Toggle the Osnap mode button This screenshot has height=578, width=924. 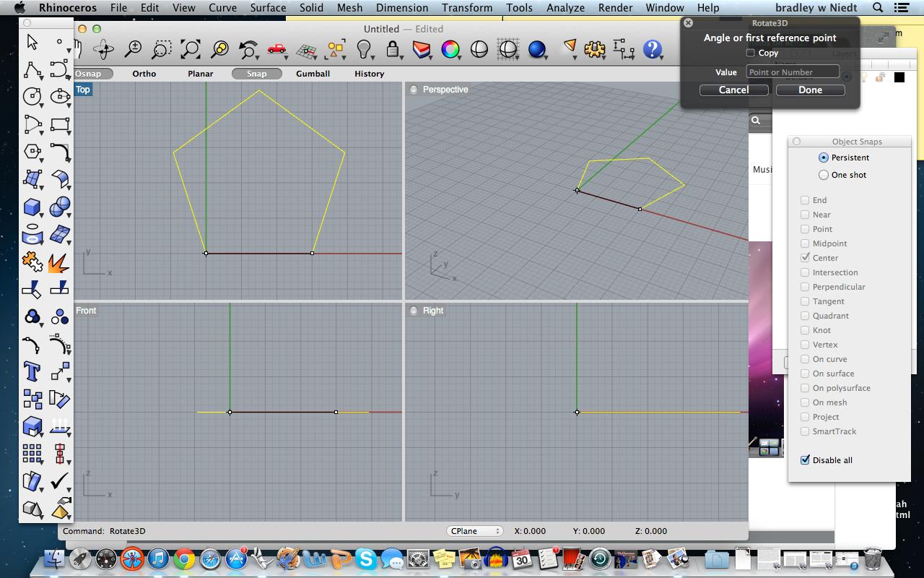point(93,74)
